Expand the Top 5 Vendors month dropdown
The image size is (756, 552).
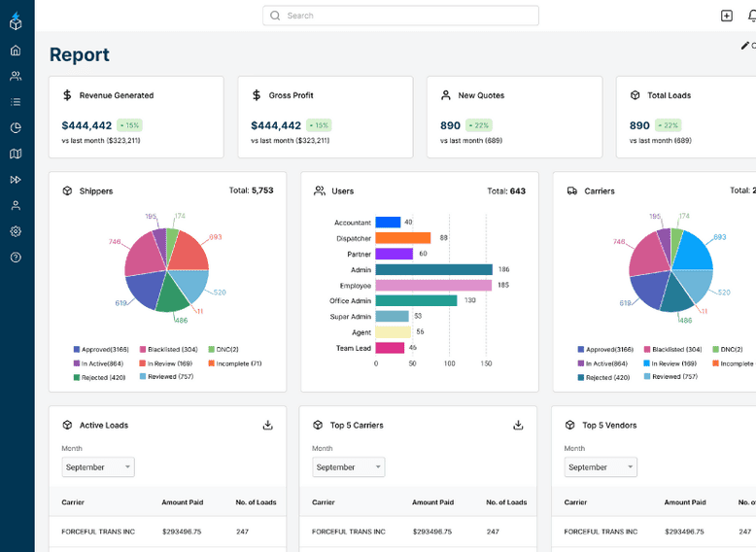601,467
